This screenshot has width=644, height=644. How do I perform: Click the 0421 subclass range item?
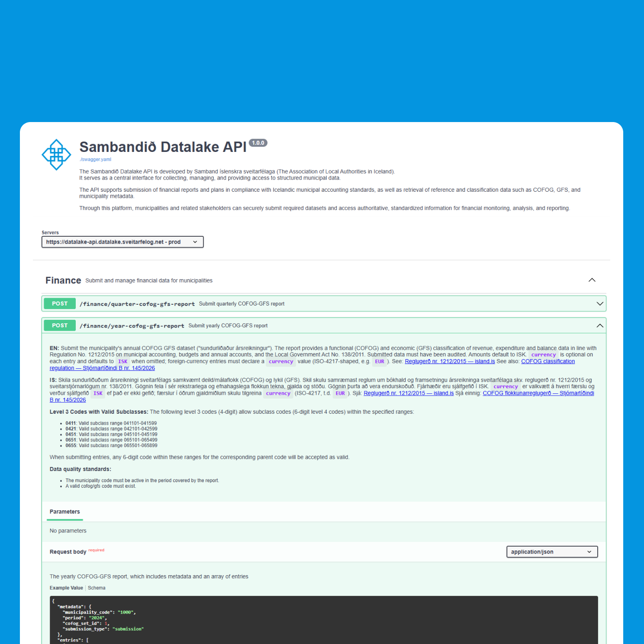(x=111, y=429)
